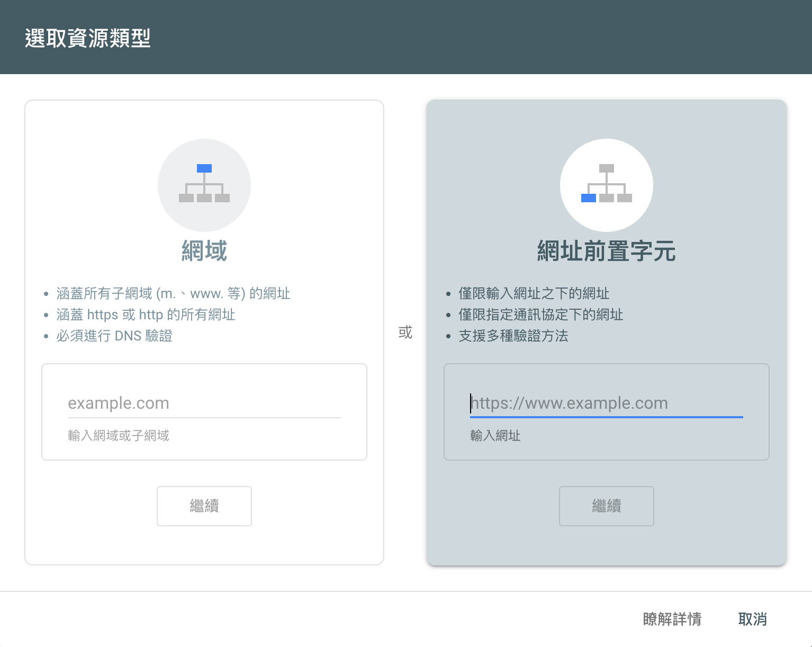Click the 繼續 button under 網域
Image resolution: width=812 pixels, height=647 pixels.
coord(204,506)
